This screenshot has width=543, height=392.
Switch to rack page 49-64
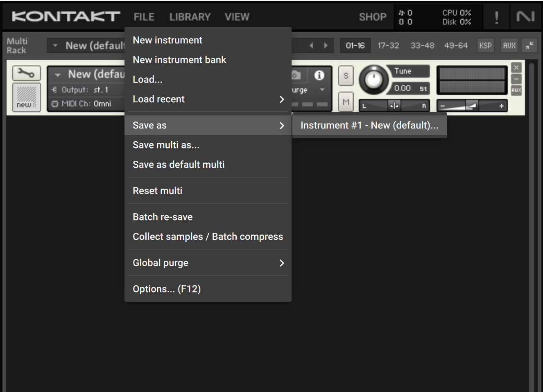(456, 45)
